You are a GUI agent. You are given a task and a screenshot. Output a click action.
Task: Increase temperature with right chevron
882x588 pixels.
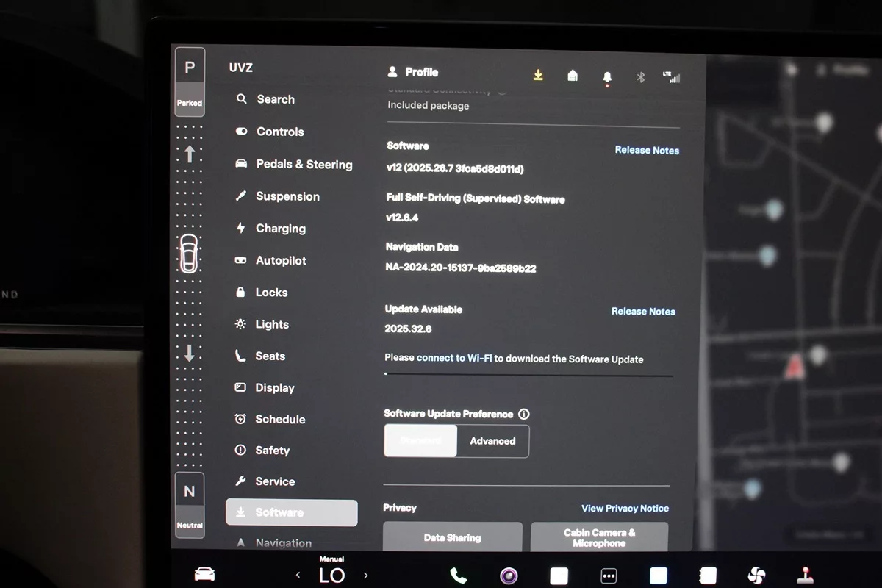coord(366,576)
